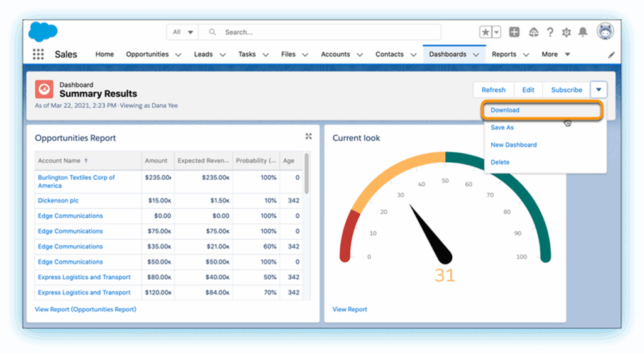Expand the Reports tab chevron
Screen dimensions: 644x354
coord(526,55)
